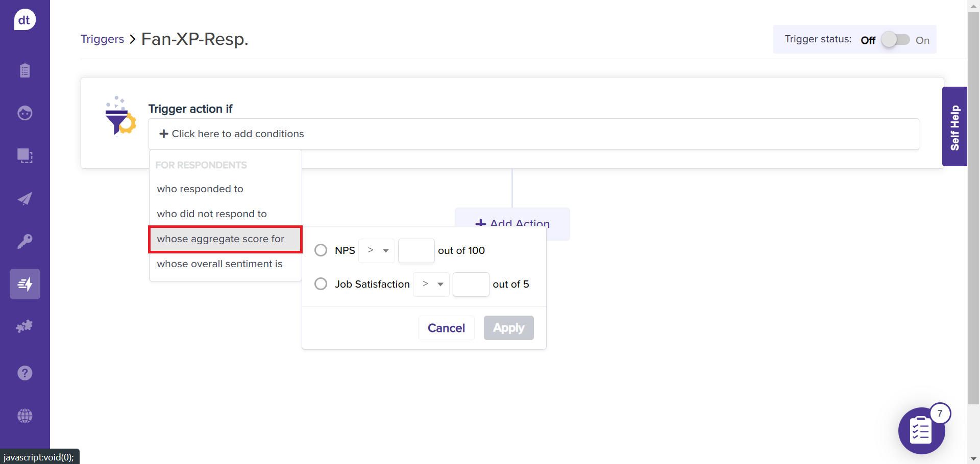980x464 pixels.
Task: Select the triggers lightning icon in sidebar
Action: (x=24, y=284)
